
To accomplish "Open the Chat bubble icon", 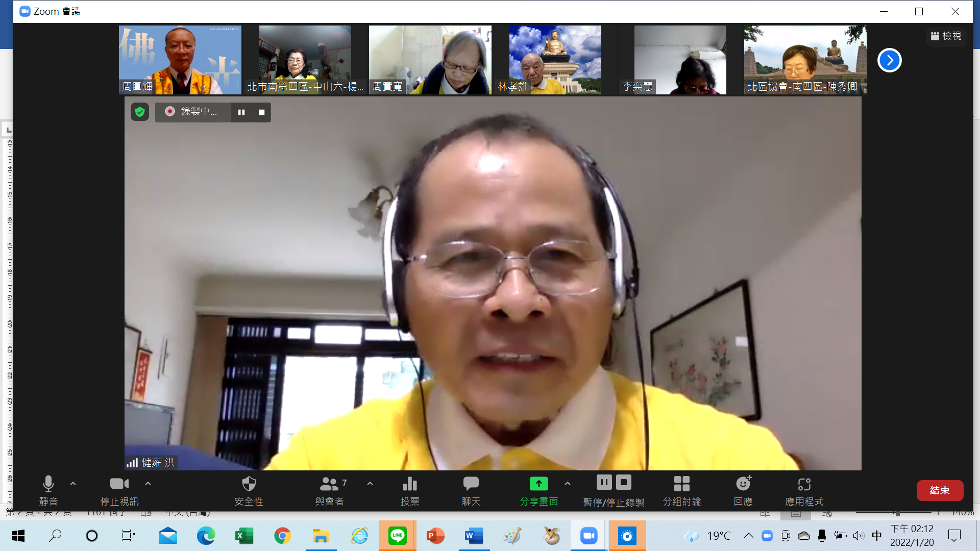I will click(x=471, y=484).
